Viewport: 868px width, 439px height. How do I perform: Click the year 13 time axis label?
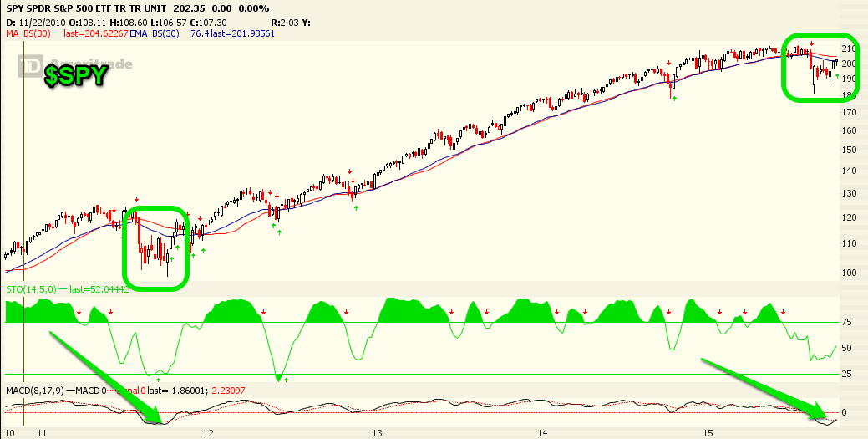click(x=378, y=433)
